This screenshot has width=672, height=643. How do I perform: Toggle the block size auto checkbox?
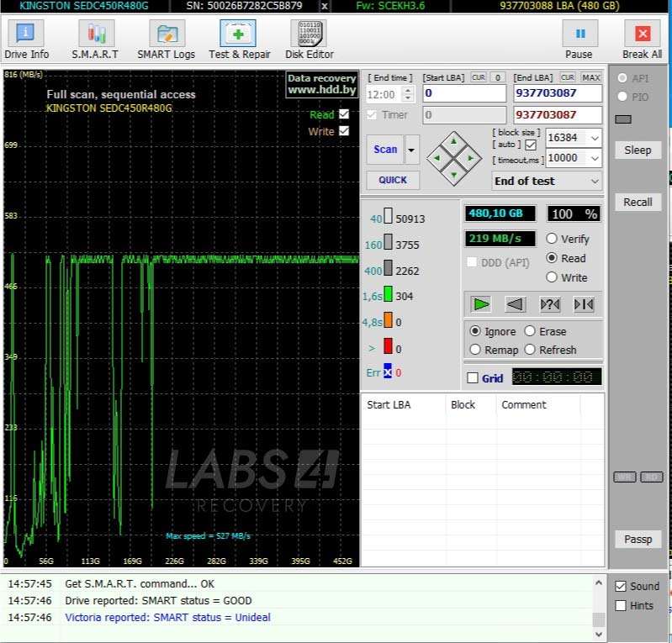pyautogui.click(x=531, y=145)
